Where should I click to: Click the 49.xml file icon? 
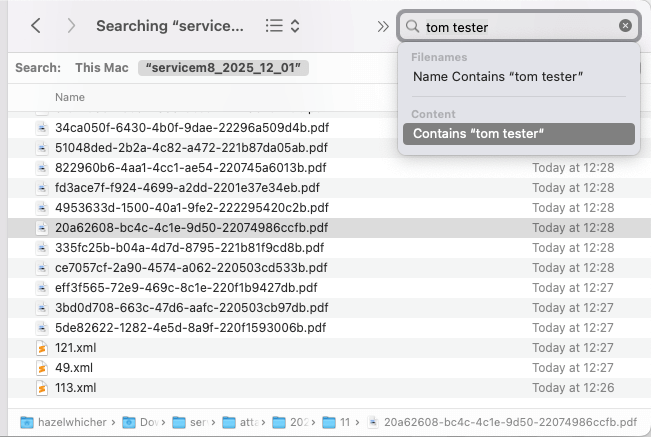42,368
